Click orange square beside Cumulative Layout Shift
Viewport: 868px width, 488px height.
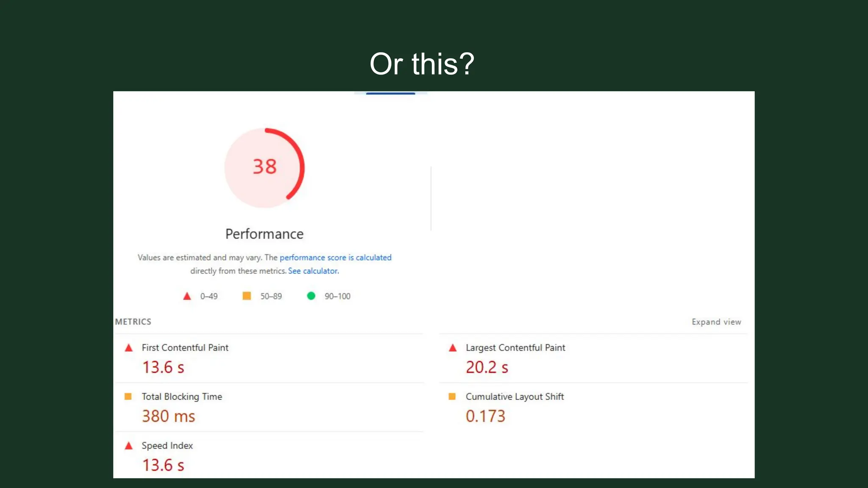tap(452, 396)
